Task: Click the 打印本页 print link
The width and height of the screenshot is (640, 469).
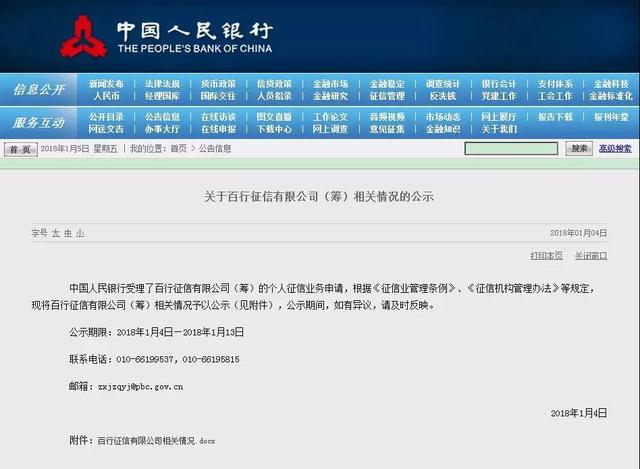Action: point(547,256)
